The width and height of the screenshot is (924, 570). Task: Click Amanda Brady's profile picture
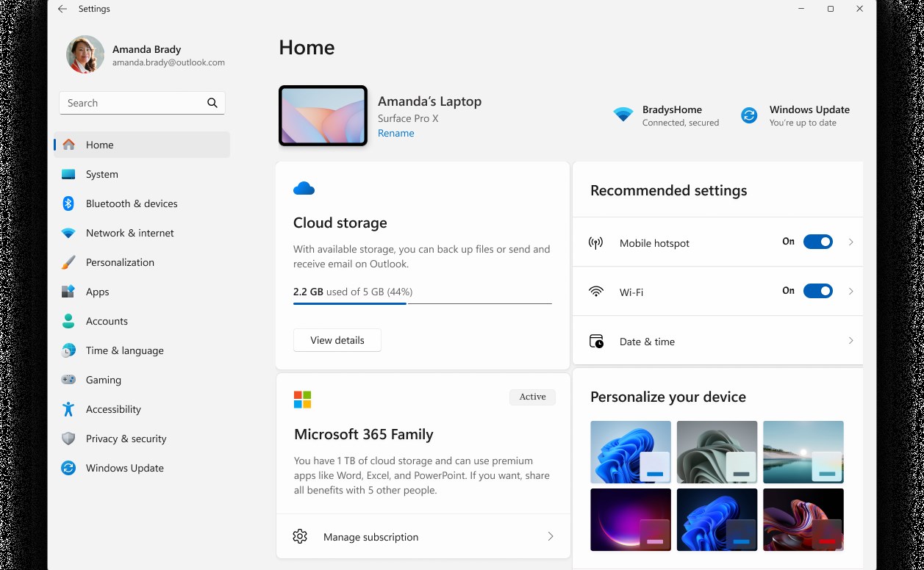point(85,54)
